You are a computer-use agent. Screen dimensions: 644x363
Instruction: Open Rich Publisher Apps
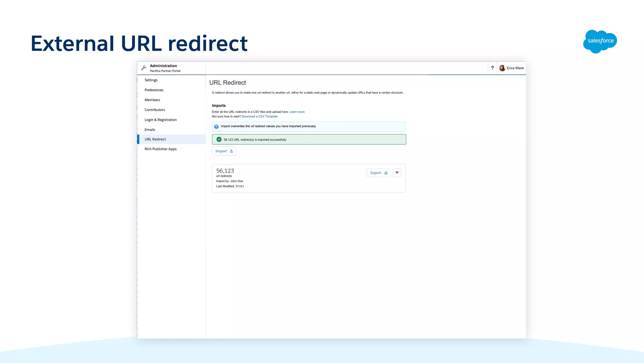[161, 149]
